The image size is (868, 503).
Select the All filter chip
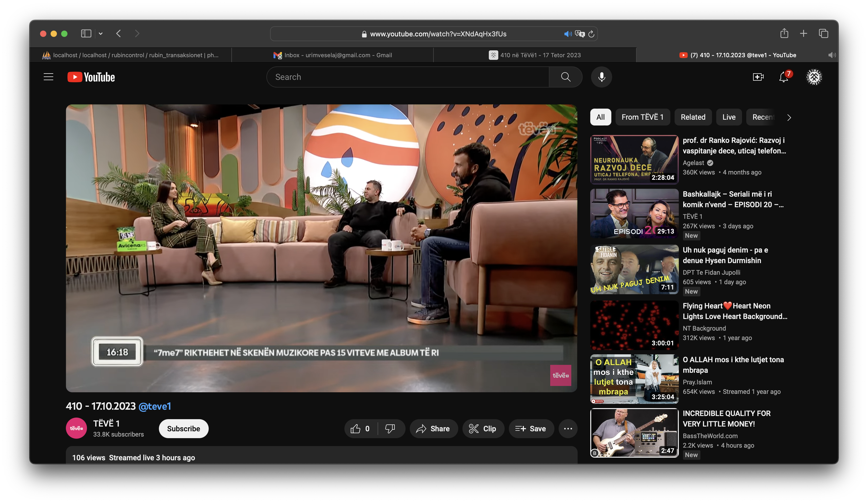[x=600, y=117]
